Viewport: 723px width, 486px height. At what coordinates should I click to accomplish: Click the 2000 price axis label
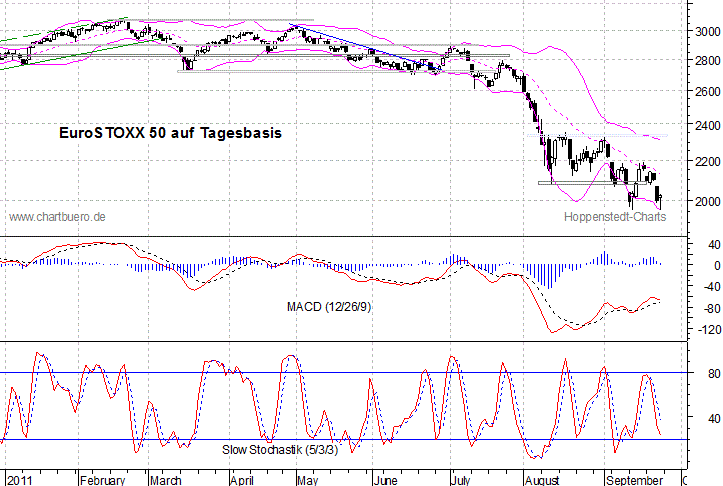point(707,201)
